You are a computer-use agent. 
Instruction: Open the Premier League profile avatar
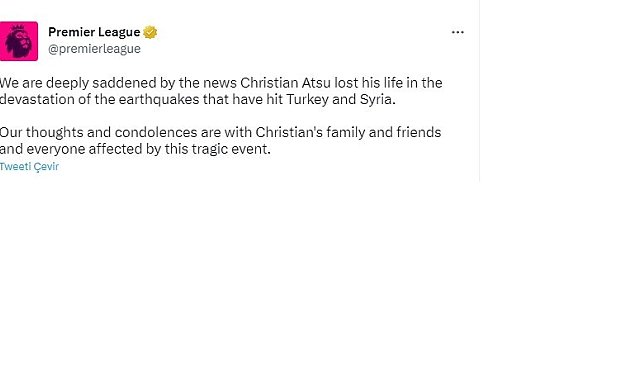19,41
